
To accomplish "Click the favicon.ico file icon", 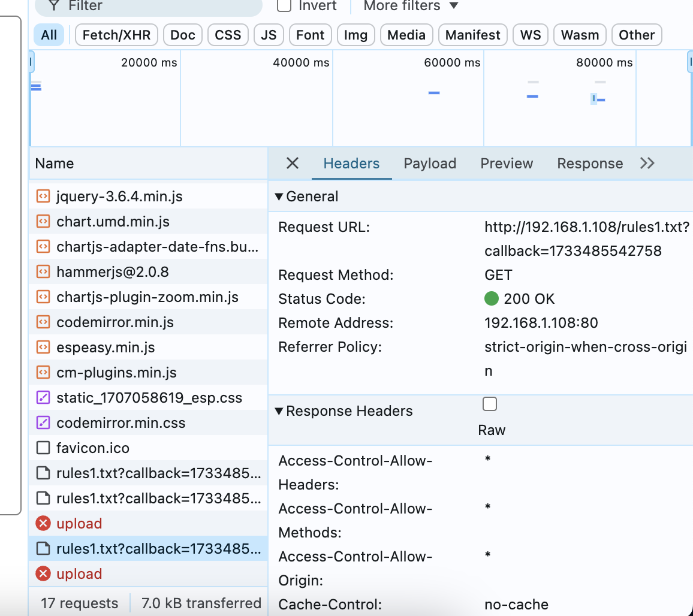I will click(x=43, y=448).
